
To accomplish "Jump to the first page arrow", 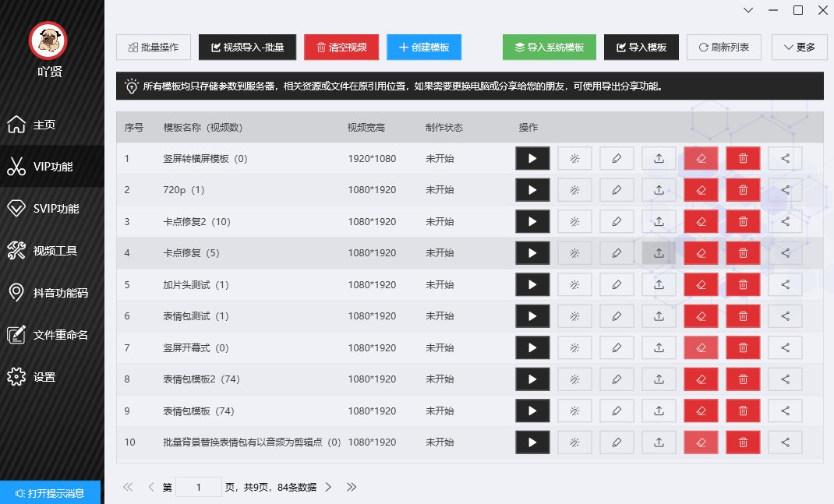I will pyautogui.click(x=128, y=487).
